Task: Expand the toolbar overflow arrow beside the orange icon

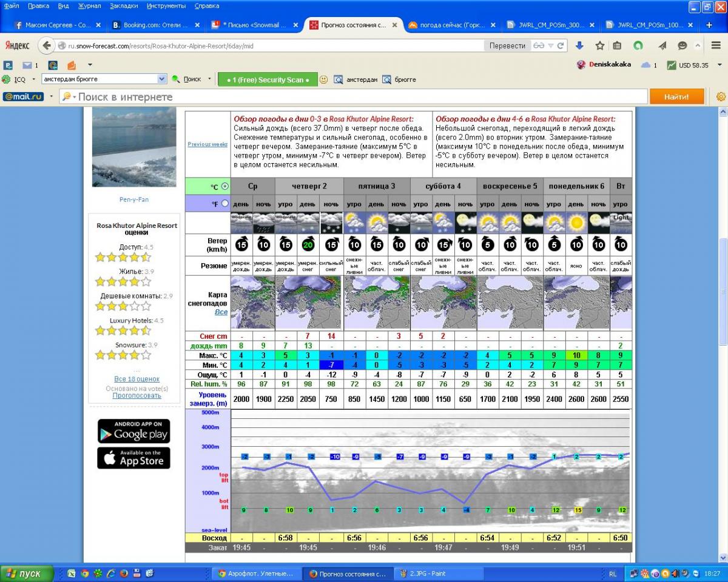Action: [90, 65]
